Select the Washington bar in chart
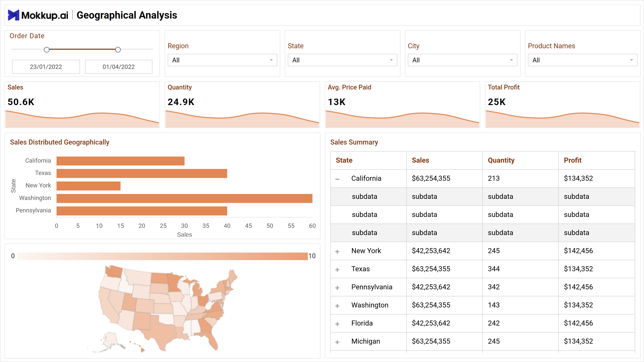 pyautogui.click(x=184, y=198)
